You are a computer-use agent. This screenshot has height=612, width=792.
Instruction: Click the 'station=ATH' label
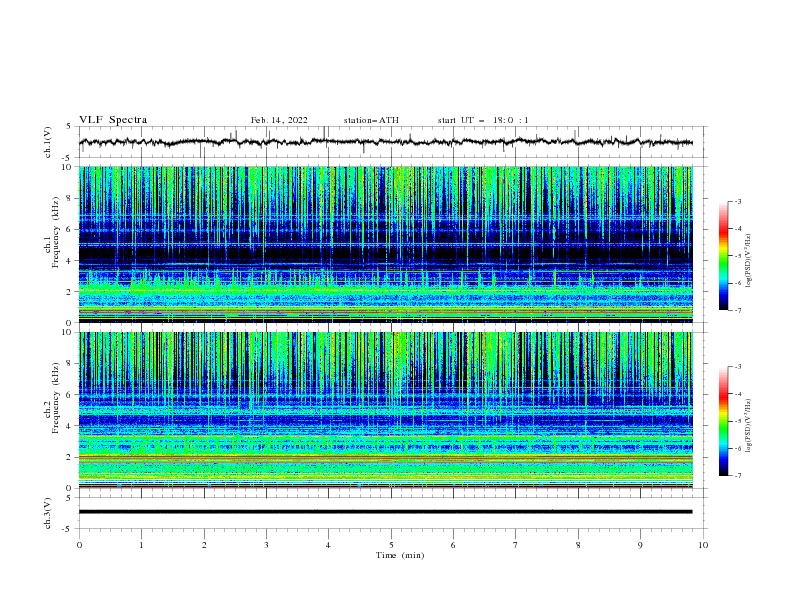pyautogui.click(x=371, y=120)
